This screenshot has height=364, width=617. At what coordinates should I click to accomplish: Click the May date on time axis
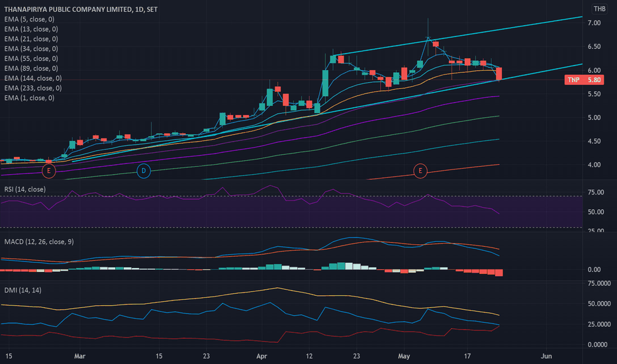tap(404, 356)
